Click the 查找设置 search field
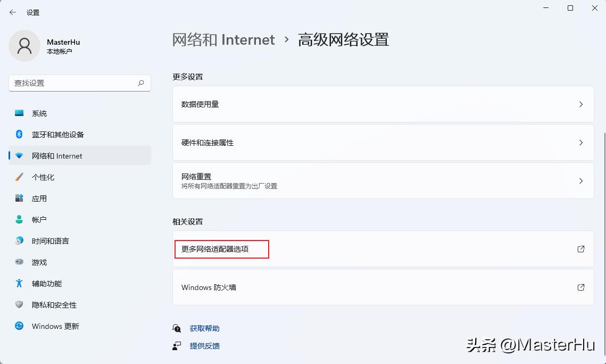 point(79,83)
